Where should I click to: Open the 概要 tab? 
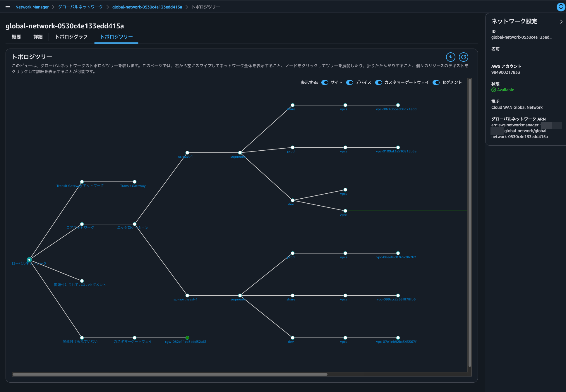pyautogui.click(x=16, y=37)
